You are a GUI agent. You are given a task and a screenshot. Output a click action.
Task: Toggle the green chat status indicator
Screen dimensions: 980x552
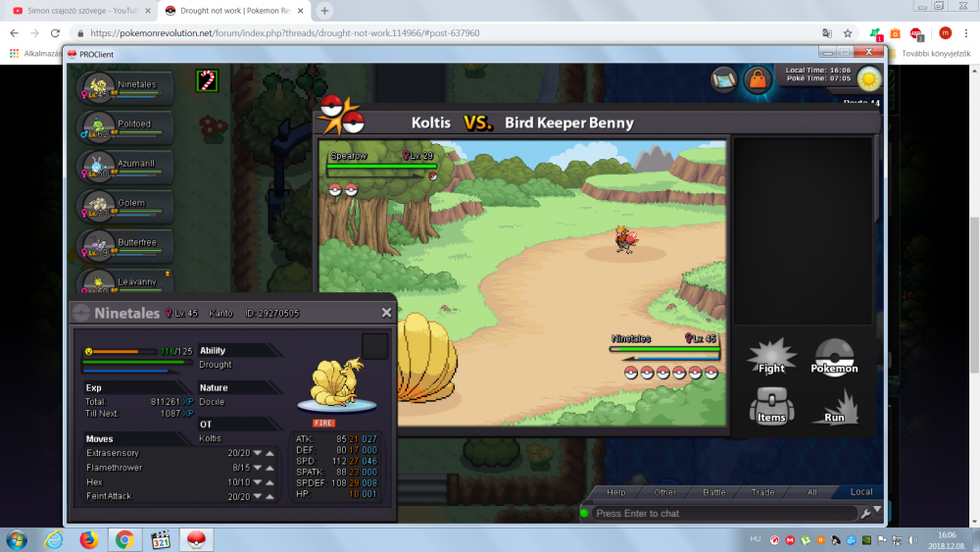click(585, 513)
